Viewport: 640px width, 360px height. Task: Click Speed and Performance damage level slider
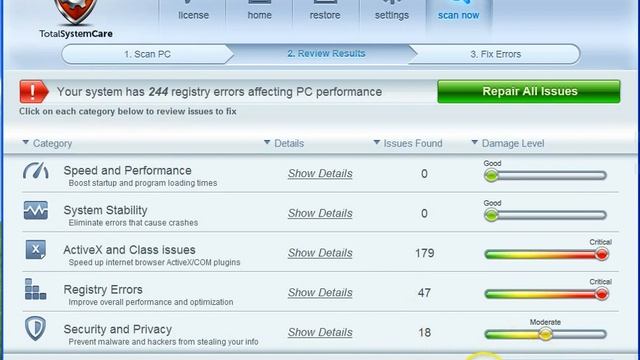pyautogui.click(x=545, y=176)
